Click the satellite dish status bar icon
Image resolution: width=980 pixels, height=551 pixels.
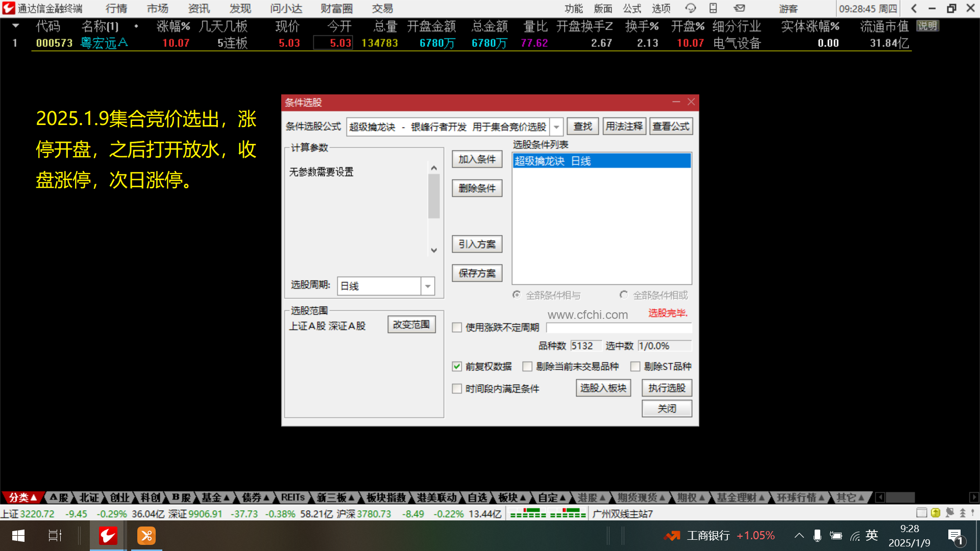tap(949, 513)
